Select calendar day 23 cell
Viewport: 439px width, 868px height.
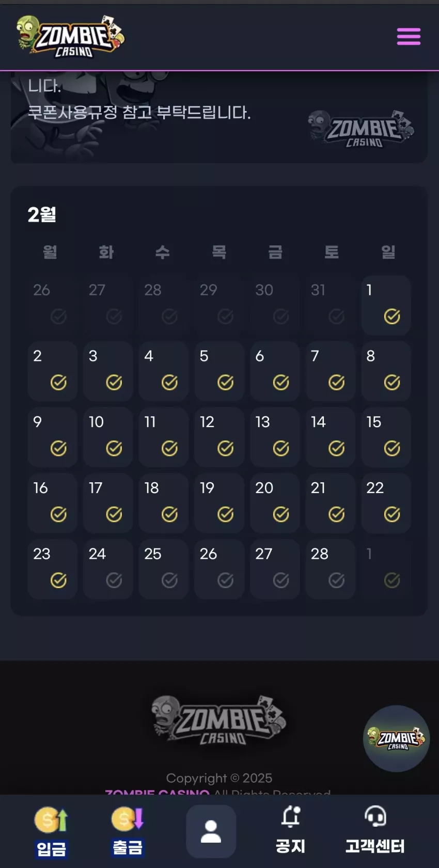[52, 569]
